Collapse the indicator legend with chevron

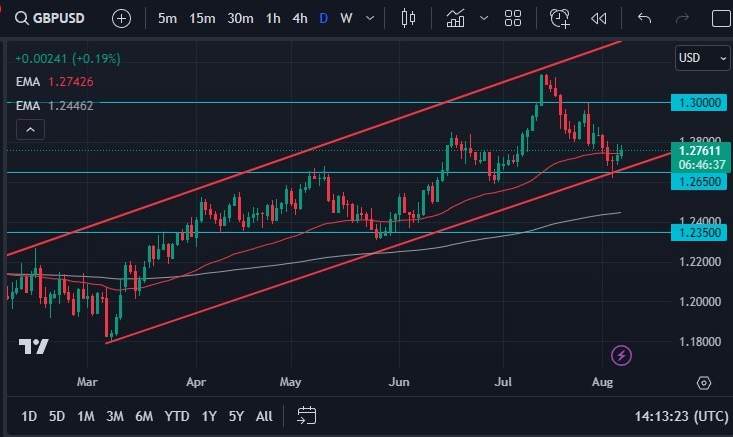pos(31,129)
